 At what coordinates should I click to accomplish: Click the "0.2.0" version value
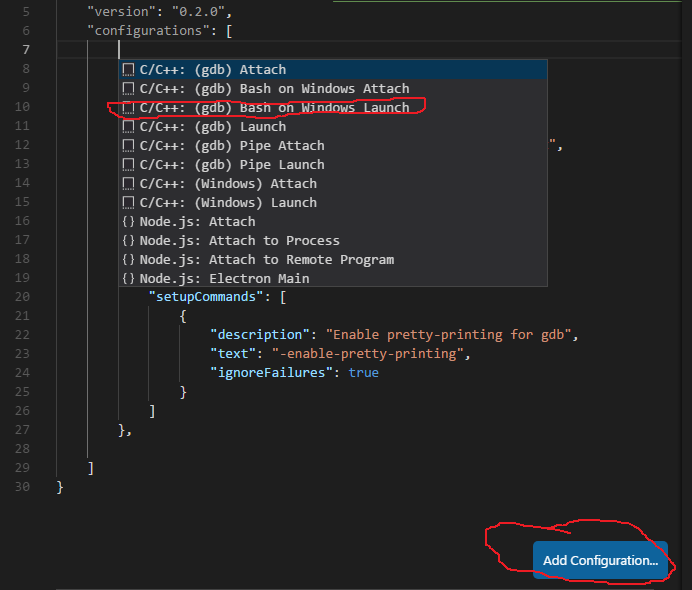(198, 12)
